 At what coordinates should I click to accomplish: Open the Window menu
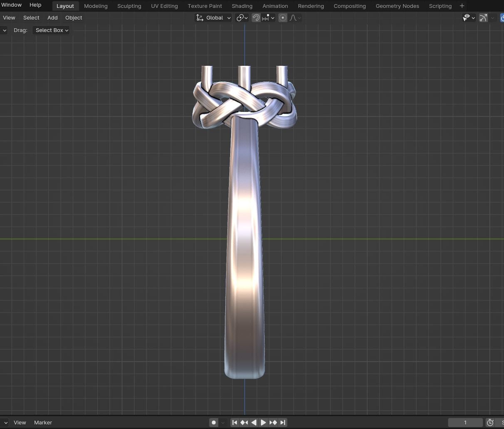point(11,5)
